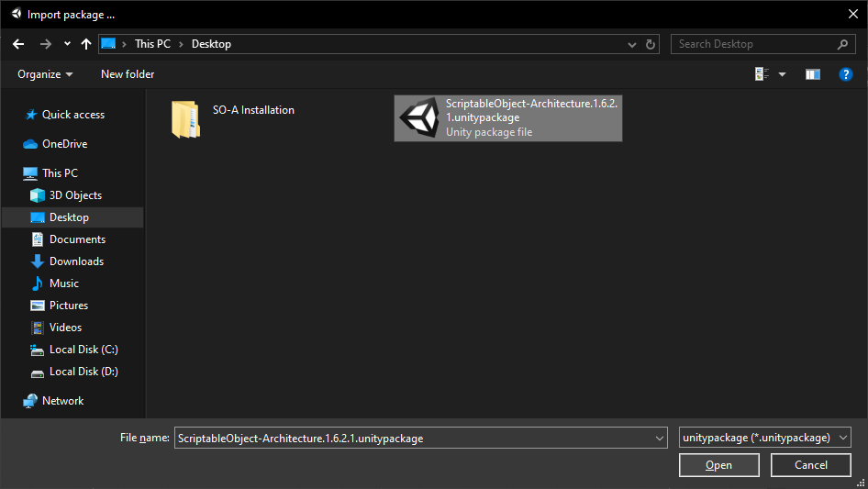This screenshot has height=489, width=868.
Task: Expand the File name history dropdown
Action: 660,438
